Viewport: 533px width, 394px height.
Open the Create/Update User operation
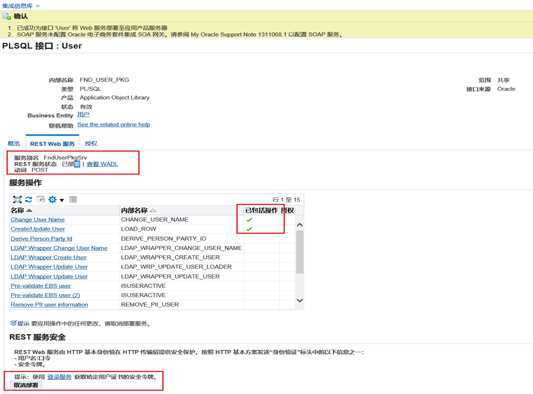coord(37,229)
